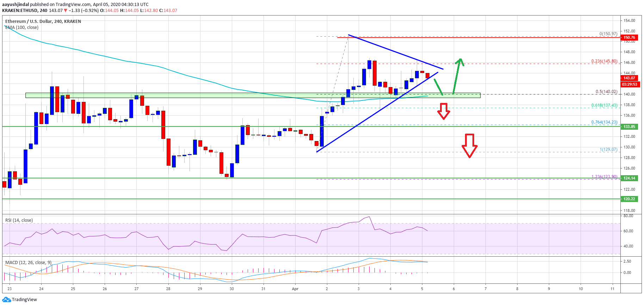Click the Fibonacci 0.618(137.43) level label
The image size is (644, 306).
(x=604, y=105)
